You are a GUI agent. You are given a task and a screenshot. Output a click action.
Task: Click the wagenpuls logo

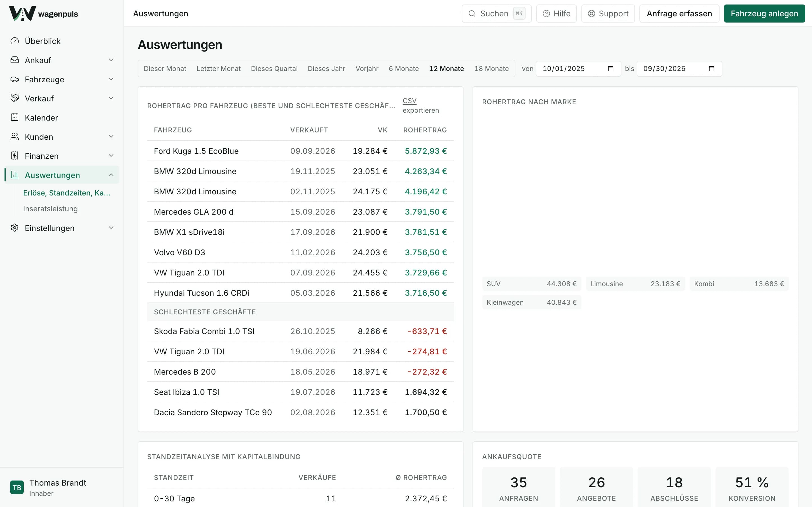(x=44, y=14)
